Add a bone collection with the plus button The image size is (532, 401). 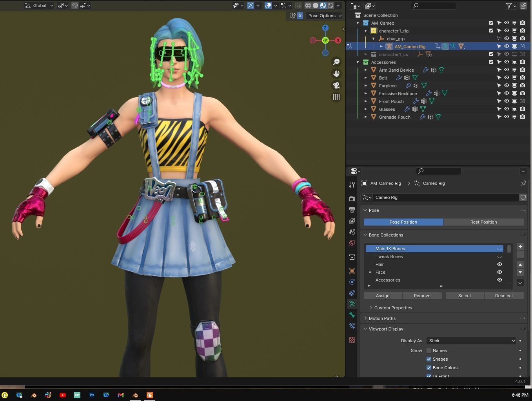click(520, 247)
